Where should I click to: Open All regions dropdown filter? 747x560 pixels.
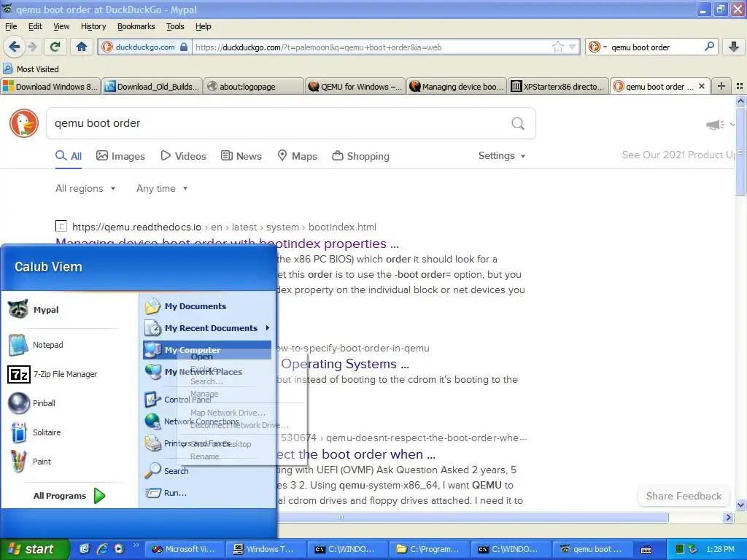pos(85,188)
